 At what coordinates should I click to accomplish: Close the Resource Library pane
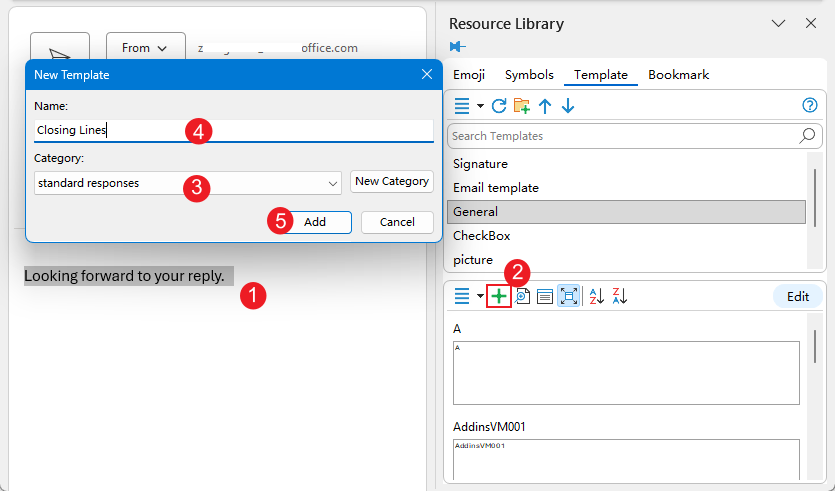tap(811, 23)
